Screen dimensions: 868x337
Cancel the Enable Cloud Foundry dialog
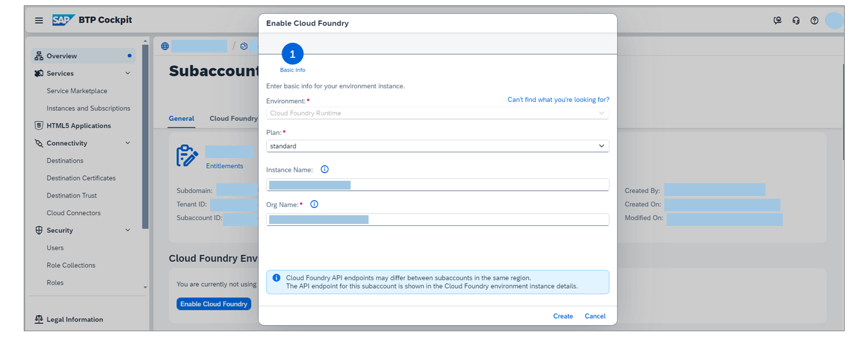tap(595, 316)
